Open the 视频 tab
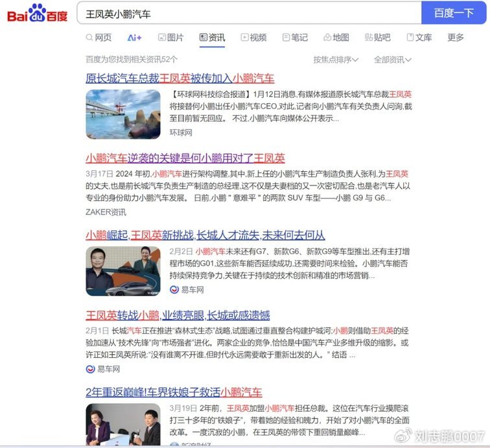The height and width of the screenshot is (448, 490). pyautogui.click(x=253, y=38)
